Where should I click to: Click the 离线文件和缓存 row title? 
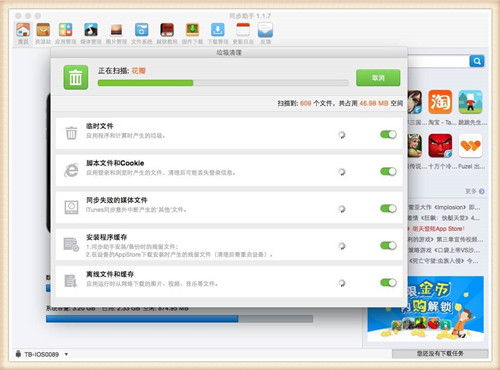click(110, 274)
